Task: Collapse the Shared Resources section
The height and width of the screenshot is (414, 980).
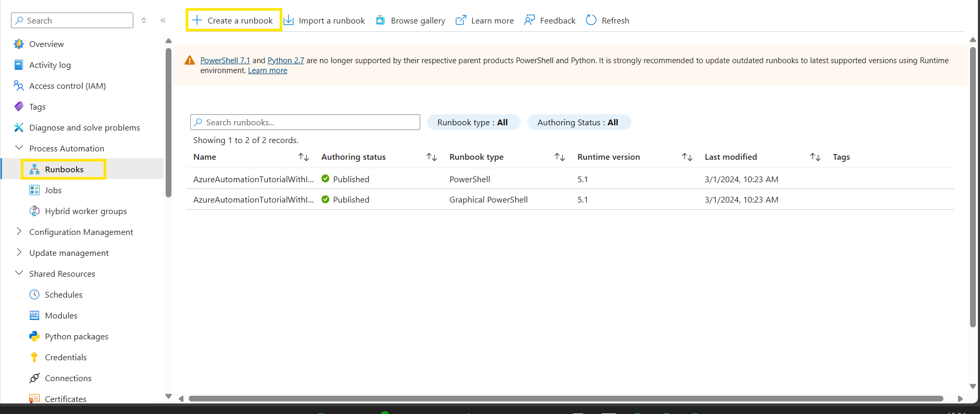Action: click(19, 273)
